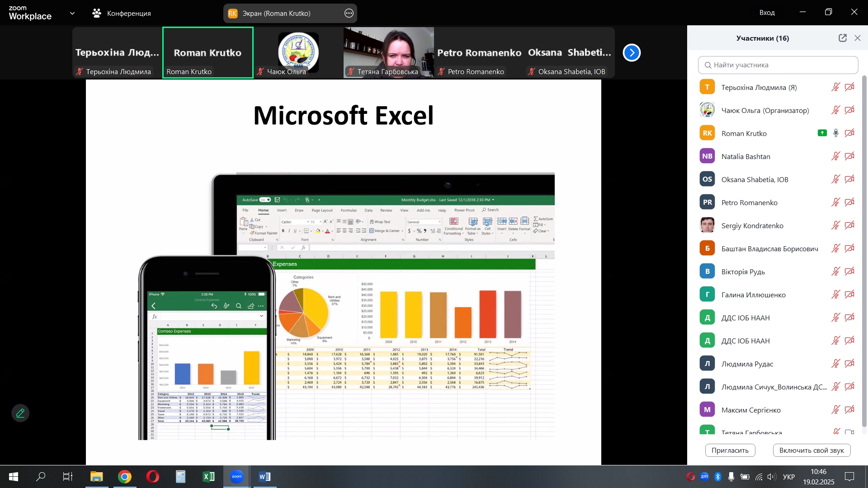Open Windows Start menu
868x488 pixels.
14,477
